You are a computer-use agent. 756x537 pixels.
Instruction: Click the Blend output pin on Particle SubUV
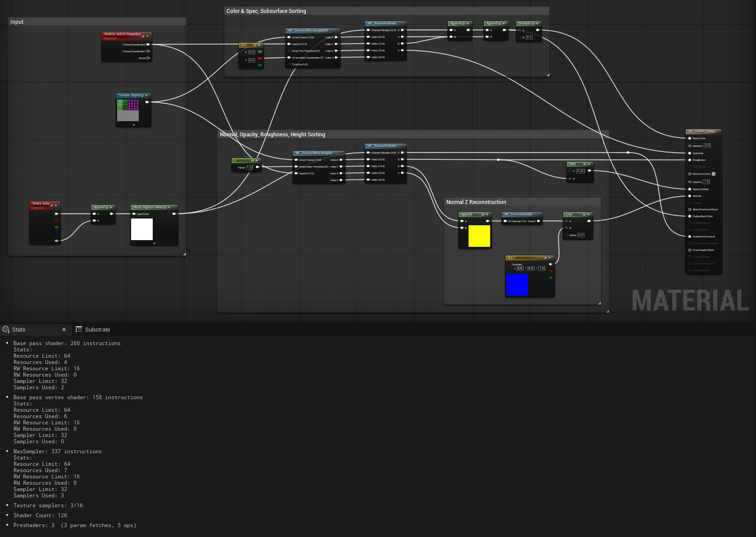pos(148,58)
